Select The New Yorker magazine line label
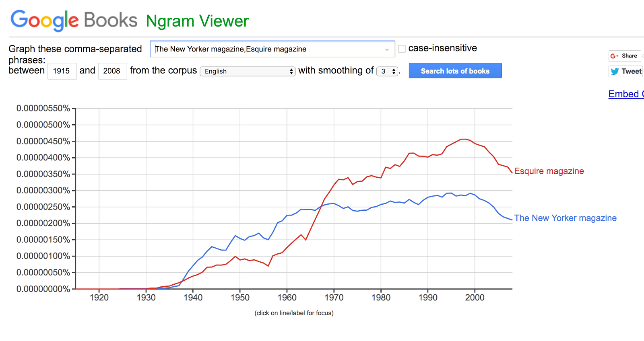This screenshot has height=341, width=644. click(x=565, y=218)
